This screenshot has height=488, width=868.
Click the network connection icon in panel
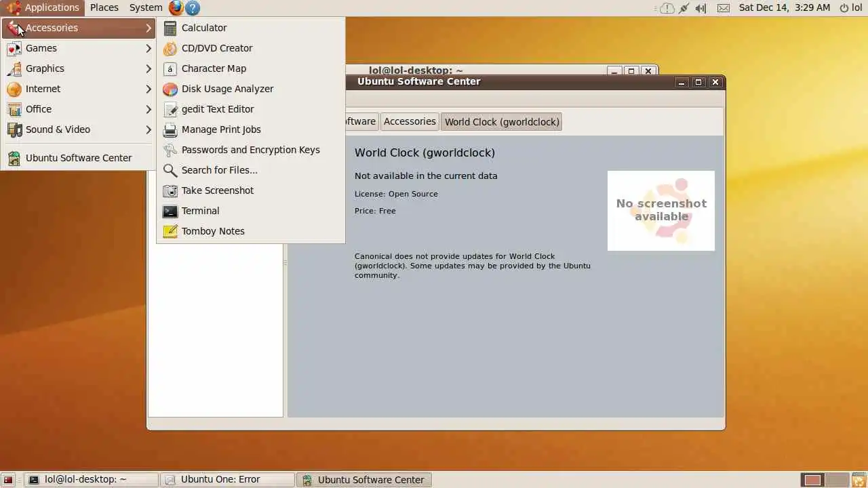click(x=684, y=8)
